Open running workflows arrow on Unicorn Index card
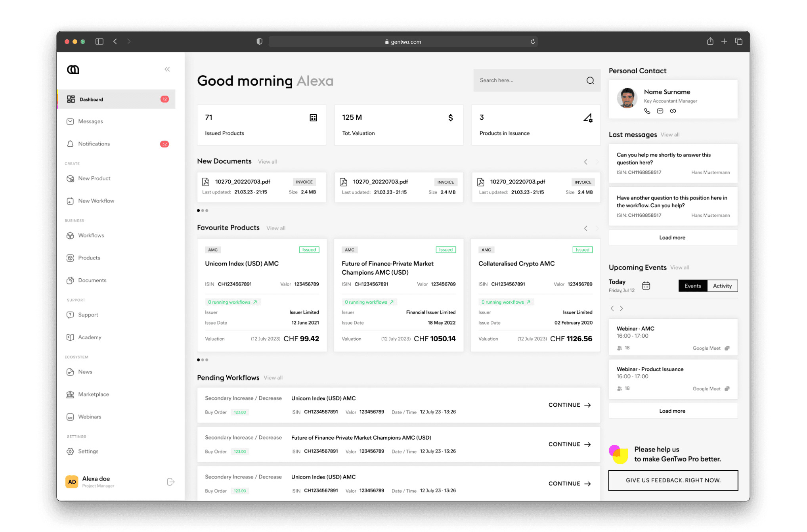This screenshot has width=807, height=532. [x=255, y=302]
